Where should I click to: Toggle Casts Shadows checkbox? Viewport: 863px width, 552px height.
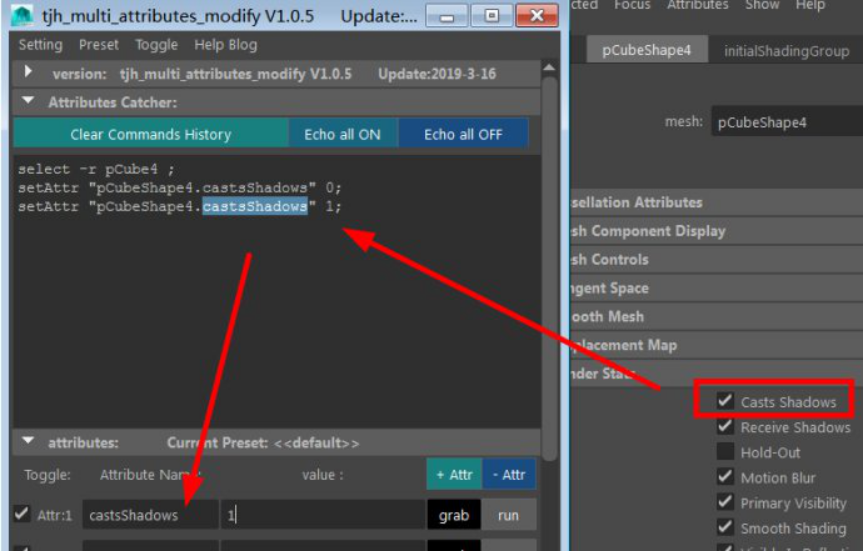(x=725, y=401)
